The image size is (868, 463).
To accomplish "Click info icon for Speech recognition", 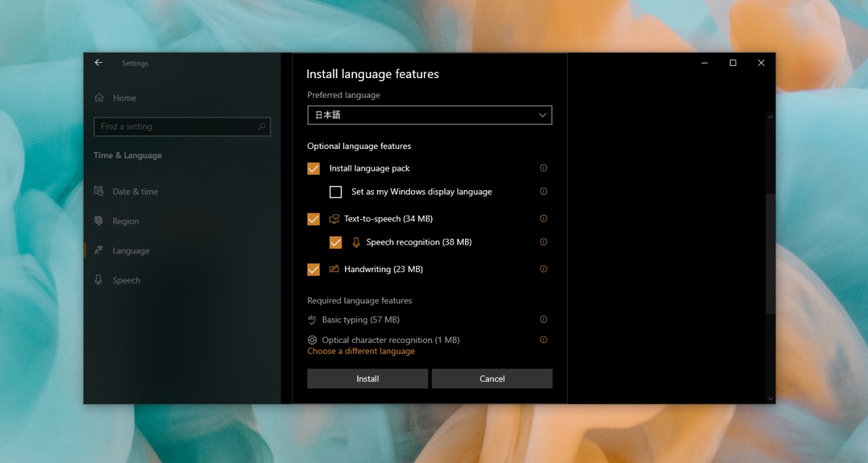I will [544, 242].
